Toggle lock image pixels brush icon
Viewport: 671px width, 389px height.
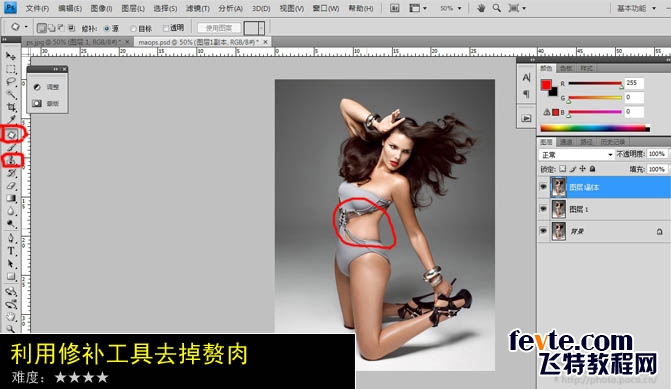coord(573,169)
